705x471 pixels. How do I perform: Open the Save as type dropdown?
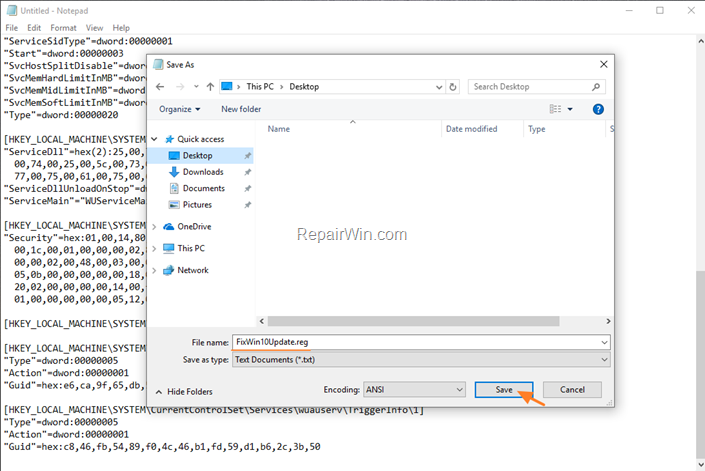pos(421,360)
